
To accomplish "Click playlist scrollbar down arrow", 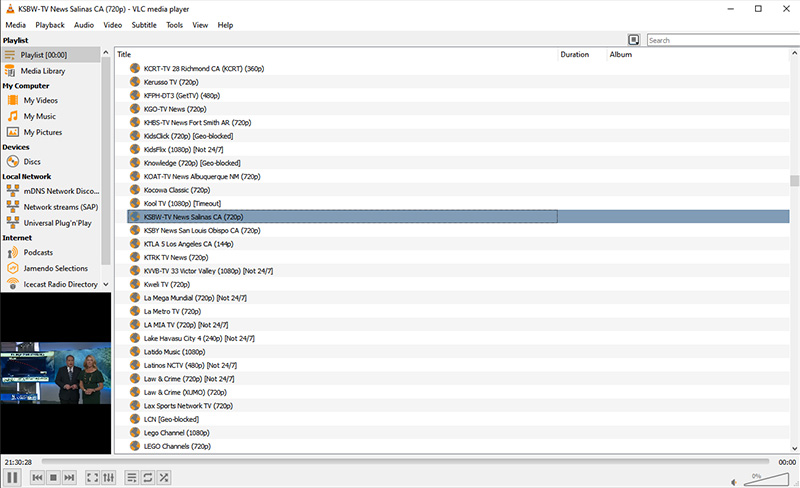I will click(x=794, y=448).
